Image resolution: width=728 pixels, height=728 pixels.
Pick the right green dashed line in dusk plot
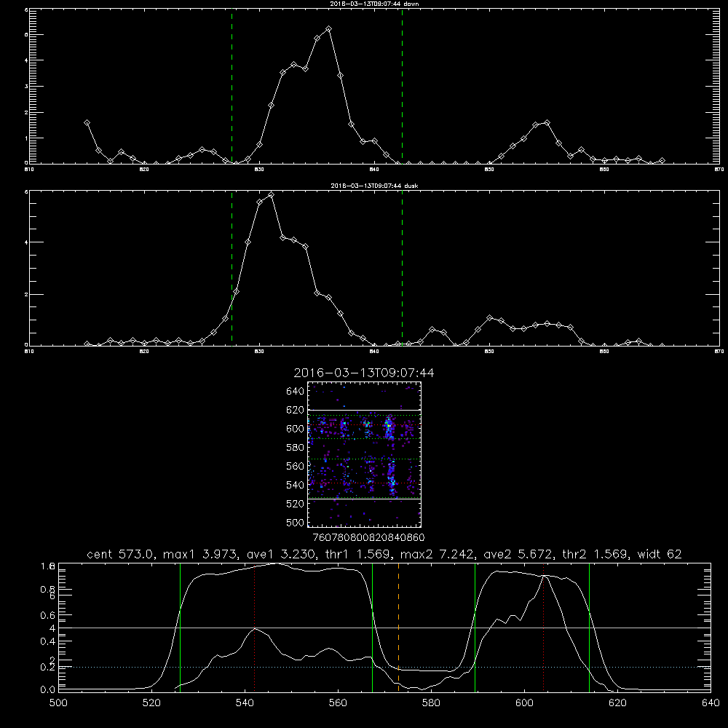point(402,267)
